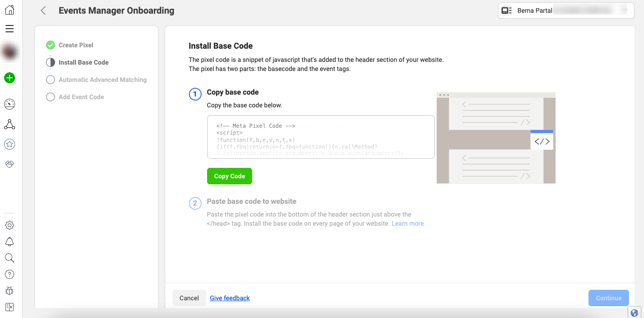Open the home dashboard icon

pos(9,9)
